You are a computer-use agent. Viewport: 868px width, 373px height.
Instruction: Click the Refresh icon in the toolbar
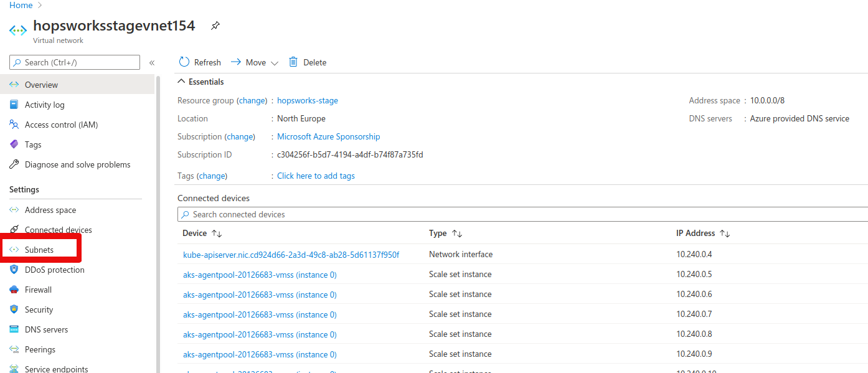(x=184, y=62)
